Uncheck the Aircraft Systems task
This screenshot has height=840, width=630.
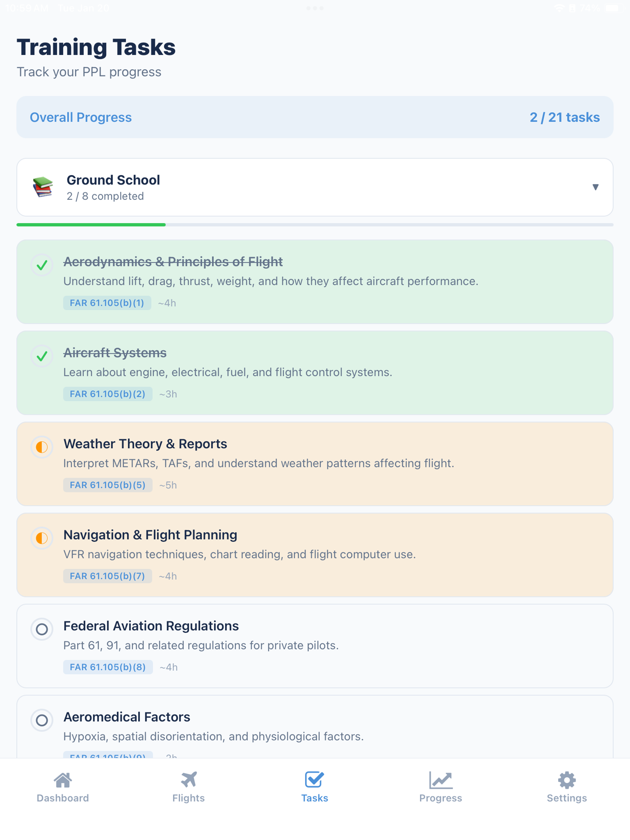42,356
